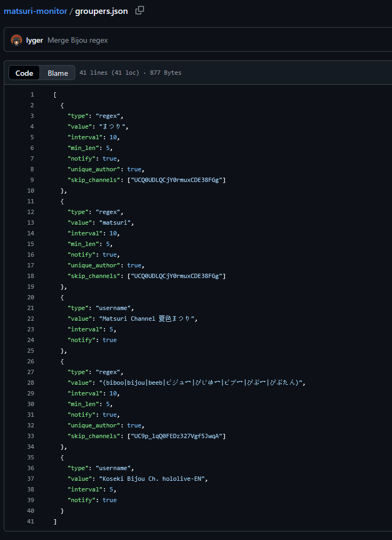Select line number 1
392x540 pixels.
(x=32, y=94)
